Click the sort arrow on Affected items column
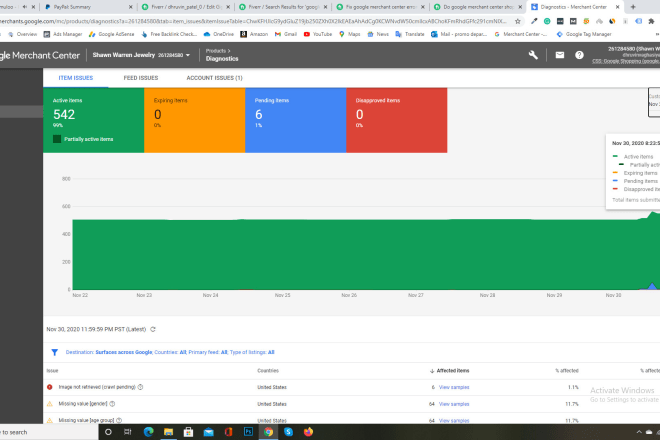 [432, 371]
